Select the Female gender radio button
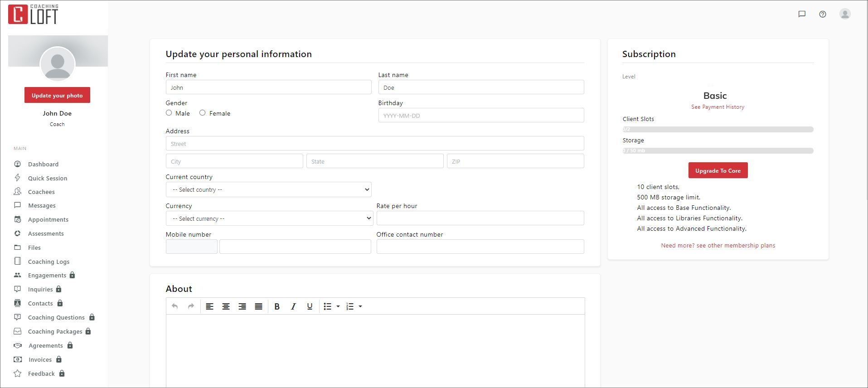 [x=203, y=113]
